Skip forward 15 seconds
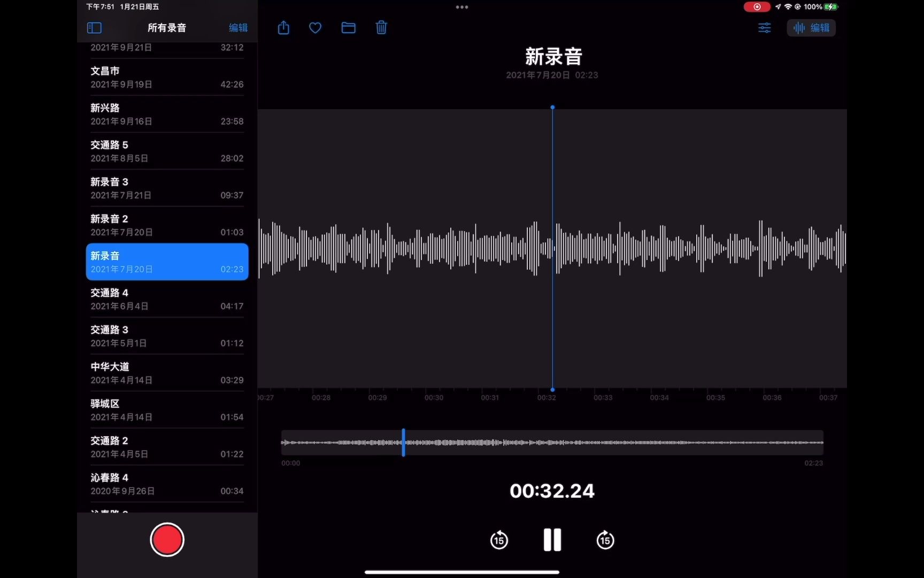The image size is (924, 578). (x=605, y=539)
